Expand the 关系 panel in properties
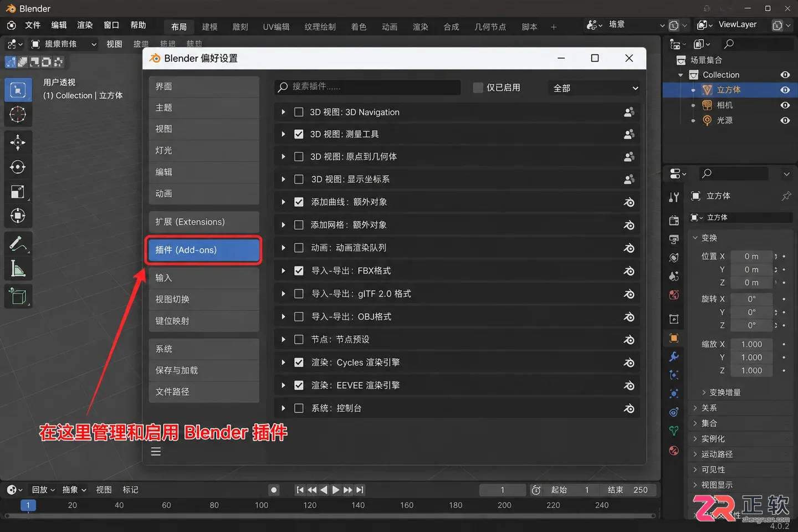 [695, 408]
